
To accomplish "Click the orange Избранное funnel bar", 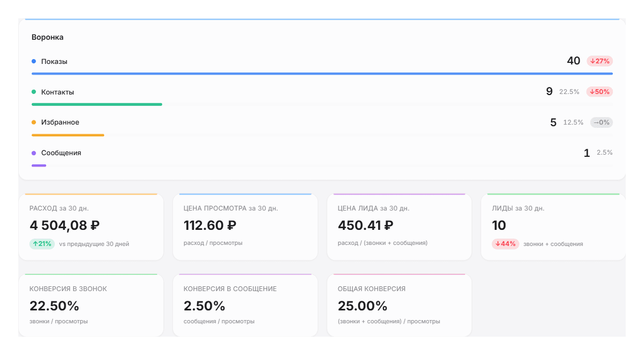I will 68,135.
